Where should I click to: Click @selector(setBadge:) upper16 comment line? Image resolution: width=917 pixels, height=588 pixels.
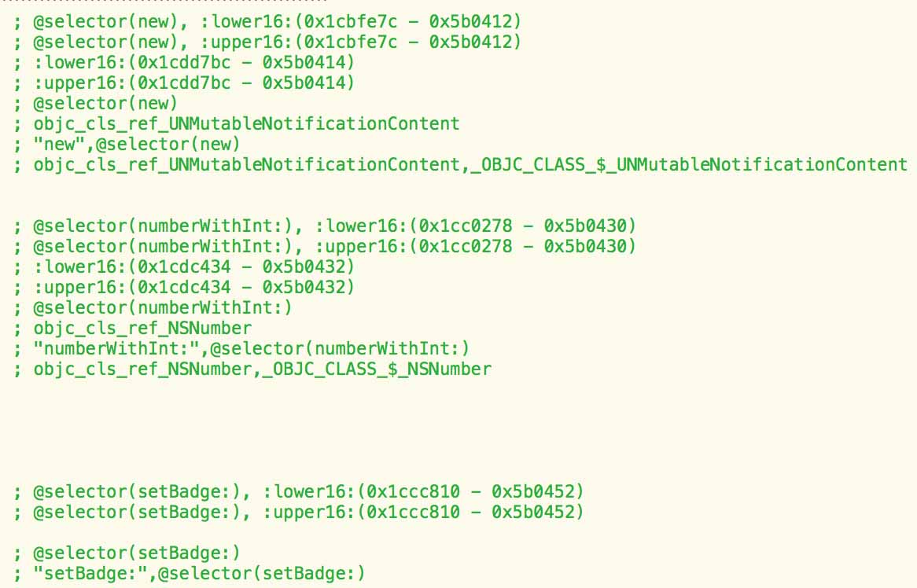click(x=299, y=512)
